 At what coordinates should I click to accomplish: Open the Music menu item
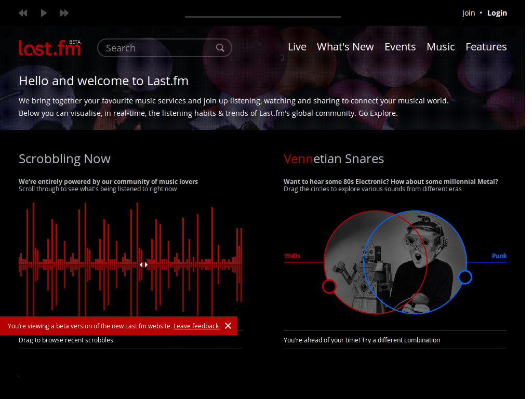pyautogui.click(x=441, y=47)
